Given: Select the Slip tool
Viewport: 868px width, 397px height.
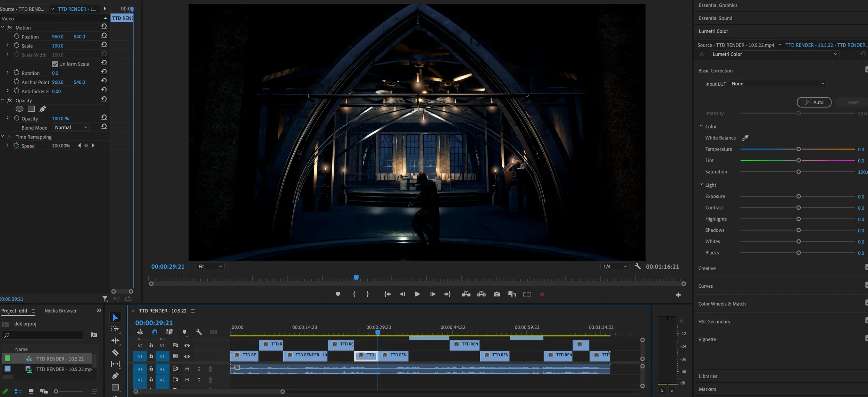Looking at the screenshot, I should coord(115,364).
